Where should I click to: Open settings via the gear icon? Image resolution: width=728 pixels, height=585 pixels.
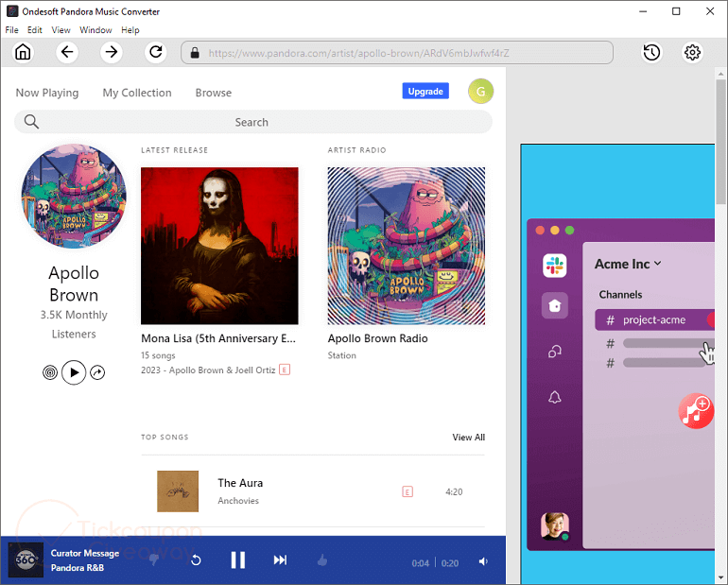[x=692, y=52]
